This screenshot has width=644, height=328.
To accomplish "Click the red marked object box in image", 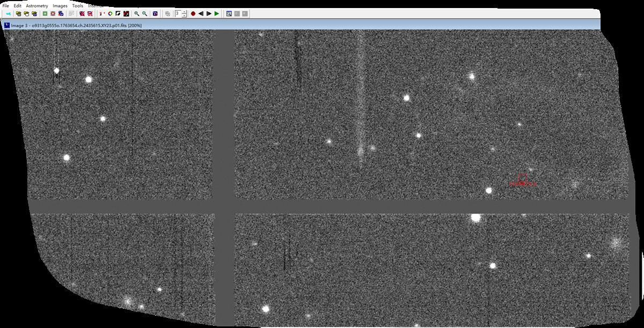I will [522, 177].
